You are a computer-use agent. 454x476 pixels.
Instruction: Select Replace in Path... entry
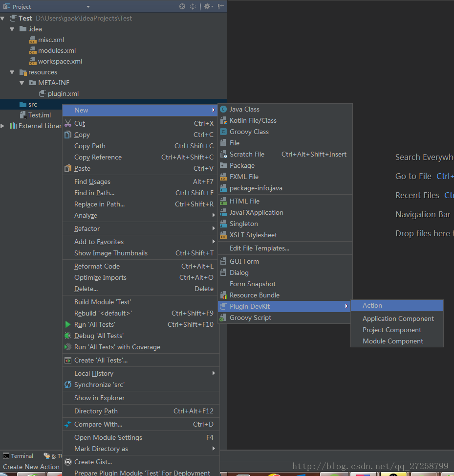(141, 204)
